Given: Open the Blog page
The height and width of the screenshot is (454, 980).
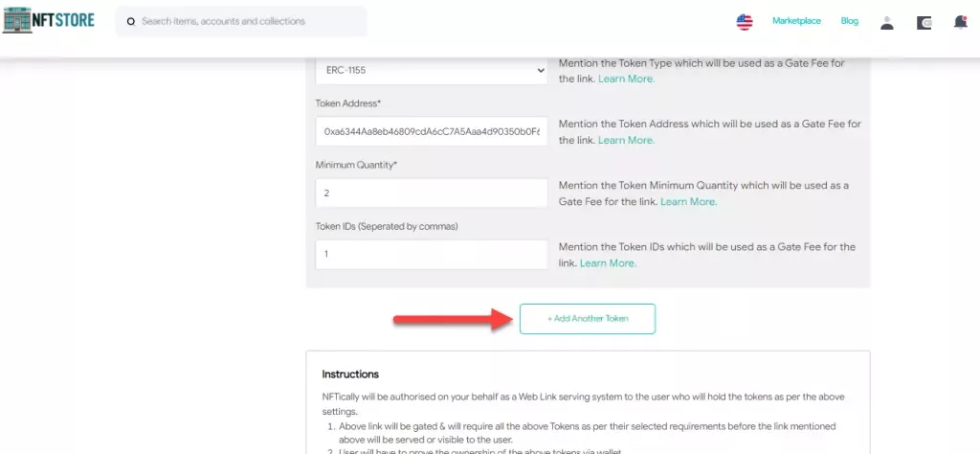Looking at the screenshot, I should (850, 21).
